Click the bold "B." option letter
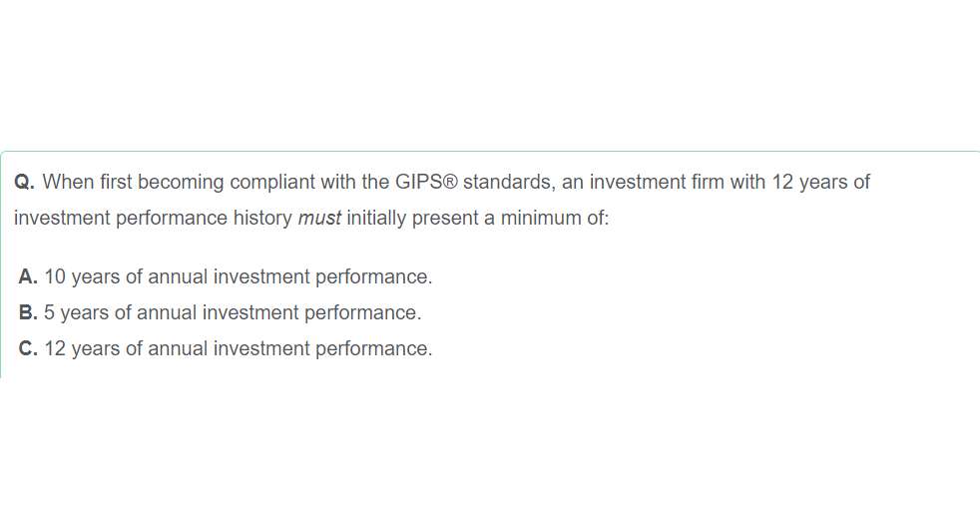Image resolution: width=980 pixels, height=529 pixels. point(28,312)
